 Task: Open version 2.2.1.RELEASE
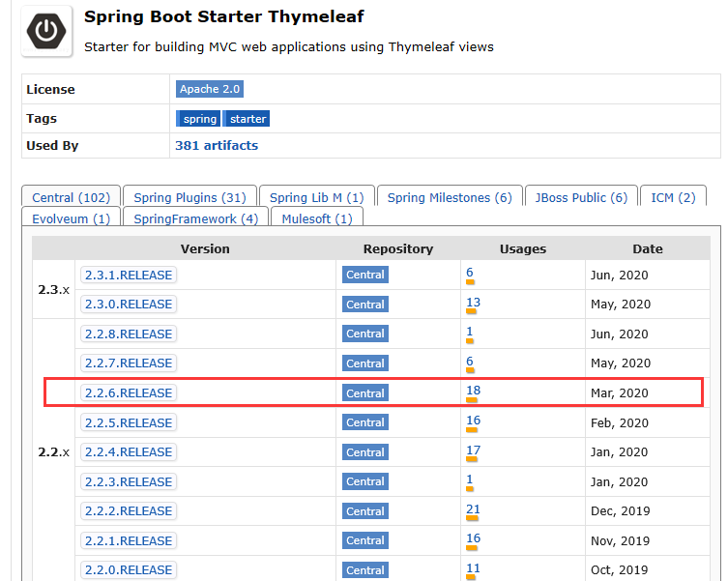pos(129,540)
